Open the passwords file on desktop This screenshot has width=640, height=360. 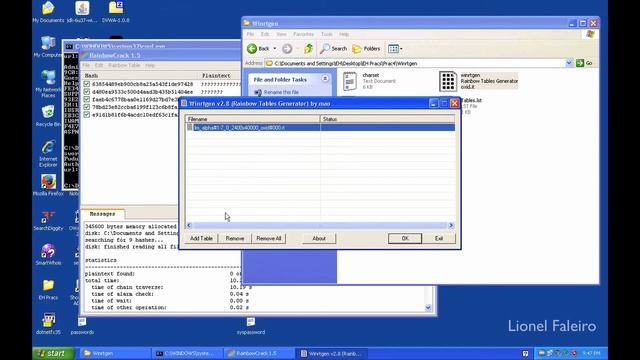tap(82, 326)
